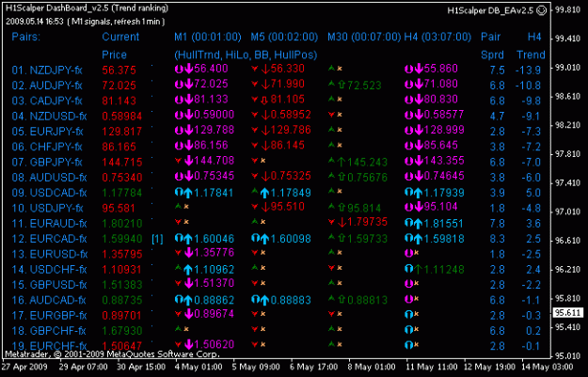The image size is (588, 377).
Task: Click M30 value 0.75676 in AUDUSD row
Action: (367, 178)
